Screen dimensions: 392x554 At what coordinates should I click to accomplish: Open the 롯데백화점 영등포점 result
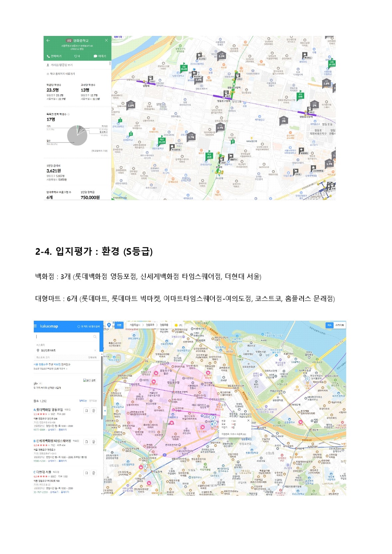click(50, 410)
